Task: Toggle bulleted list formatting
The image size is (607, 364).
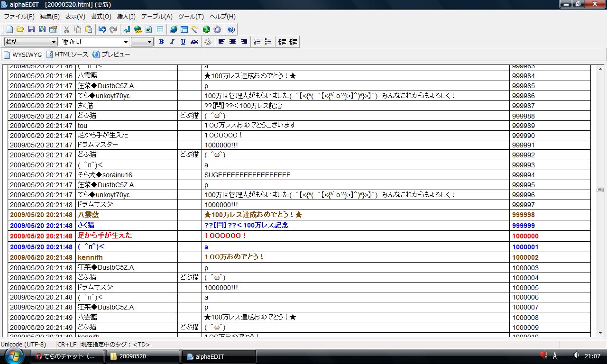Action: click(268, 42)
